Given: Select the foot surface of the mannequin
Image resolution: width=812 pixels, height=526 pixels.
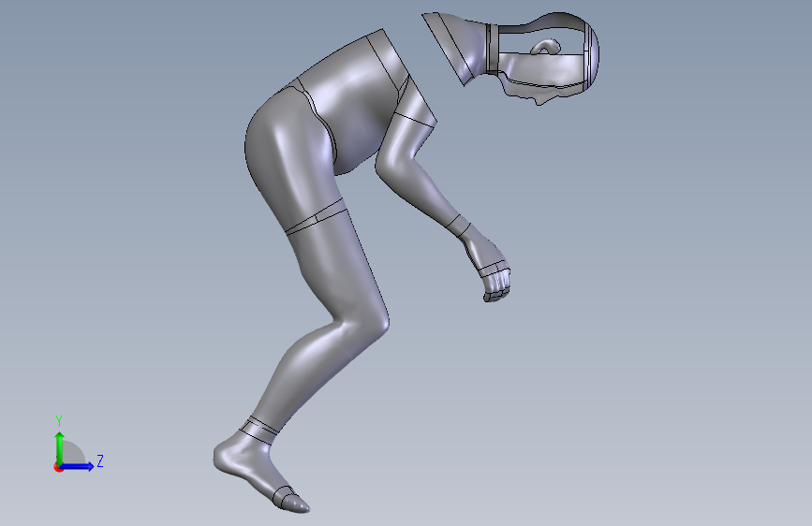Looking at the screenshot, I should [x=246, y=460].
